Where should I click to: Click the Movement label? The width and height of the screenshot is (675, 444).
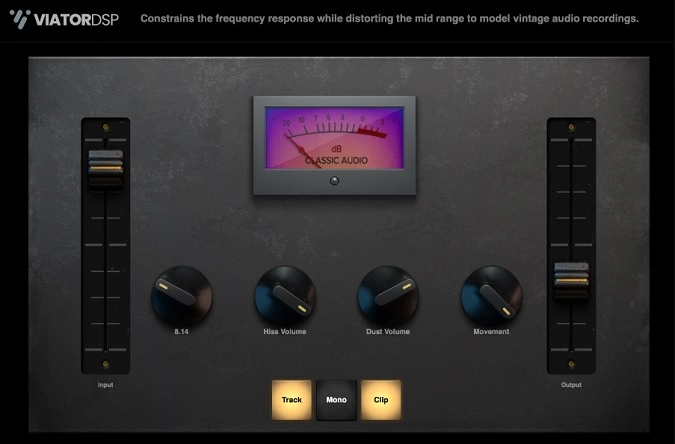tap(491, 332)
